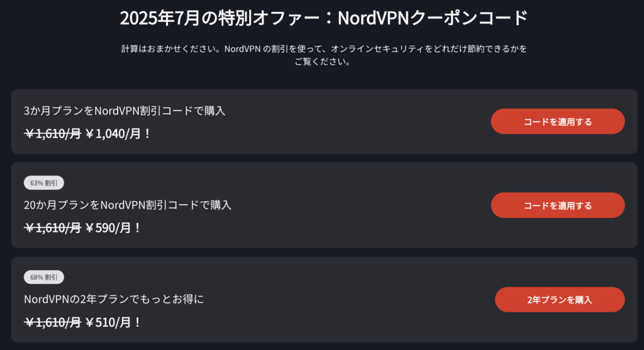Select the 68% 割引 badge
Viewport: 644px width, 350px height.
point(44,277)
